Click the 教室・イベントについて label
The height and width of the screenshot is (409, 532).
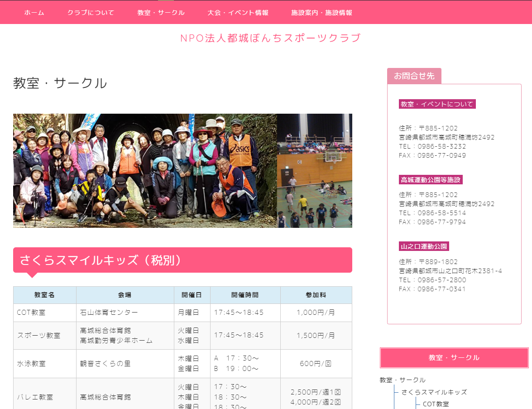coord(437,104)
